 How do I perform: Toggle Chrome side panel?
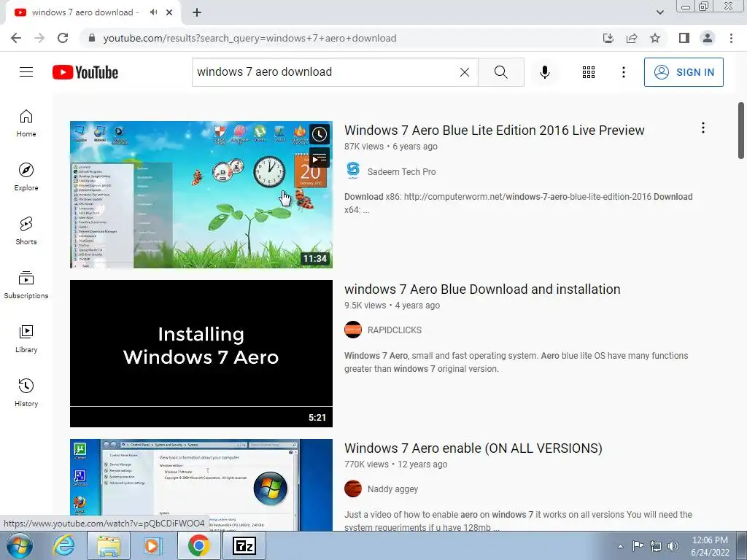coord(684,38)
